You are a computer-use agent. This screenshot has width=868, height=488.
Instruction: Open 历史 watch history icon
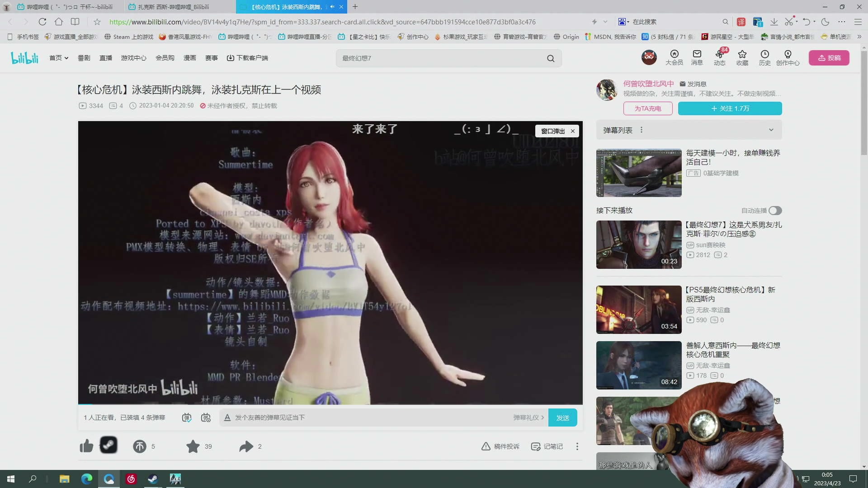(x=764, y=58)
